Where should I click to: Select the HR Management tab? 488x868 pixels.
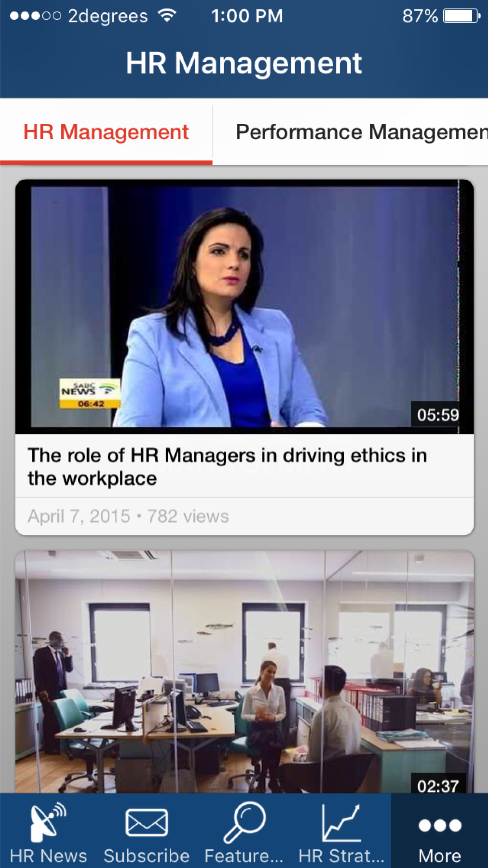point(106,132)
